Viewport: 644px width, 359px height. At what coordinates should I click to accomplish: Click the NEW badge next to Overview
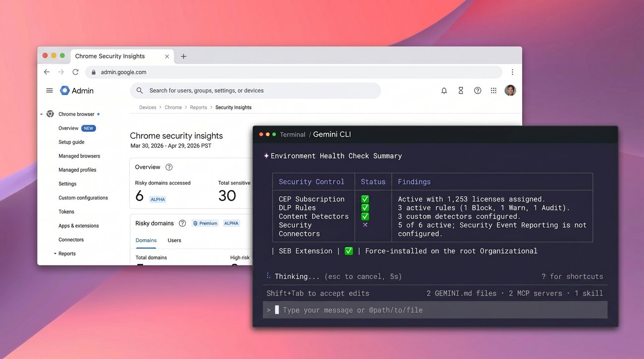89,128
